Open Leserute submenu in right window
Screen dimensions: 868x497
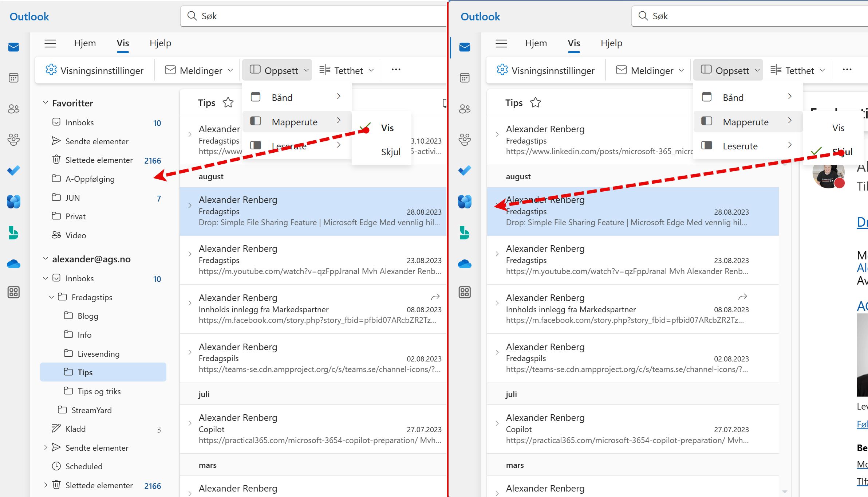(748, 146)
